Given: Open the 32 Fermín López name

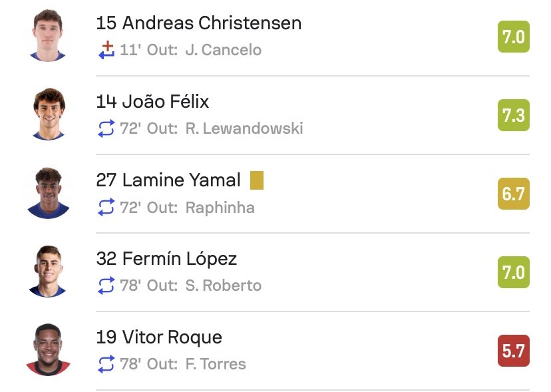Looking at the screenshot, I should click(x=166, y=259).
